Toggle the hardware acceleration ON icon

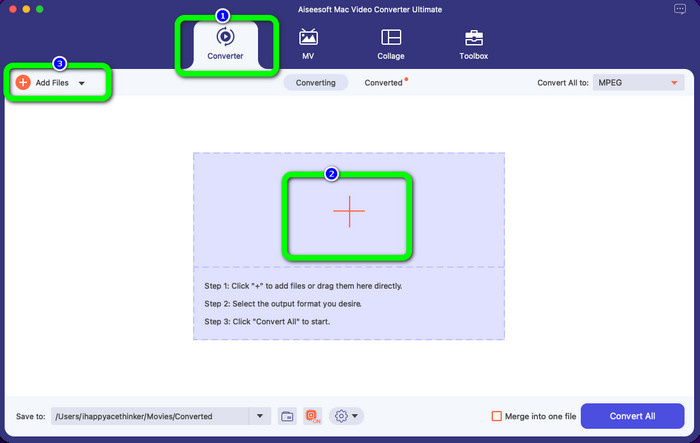(312, 416)
